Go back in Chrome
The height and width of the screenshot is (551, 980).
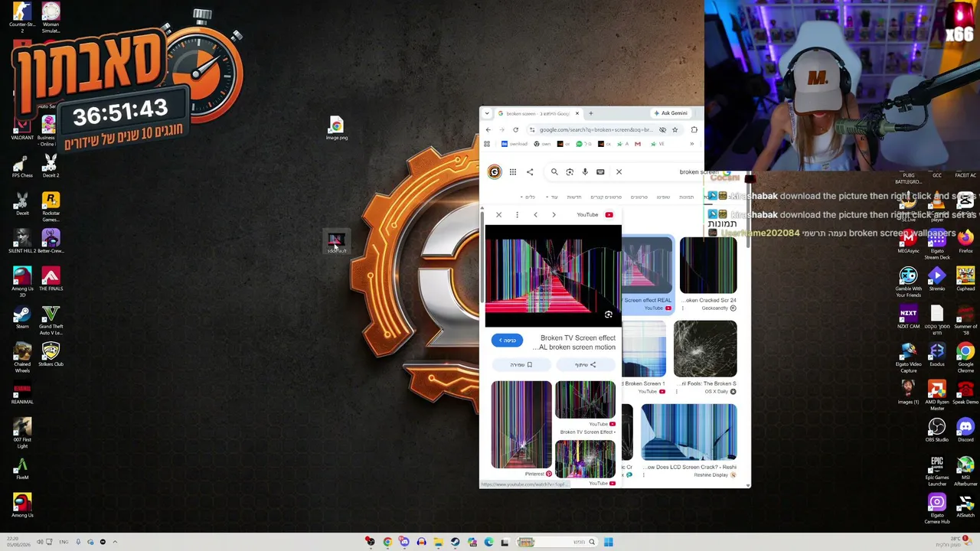(488, 129)
